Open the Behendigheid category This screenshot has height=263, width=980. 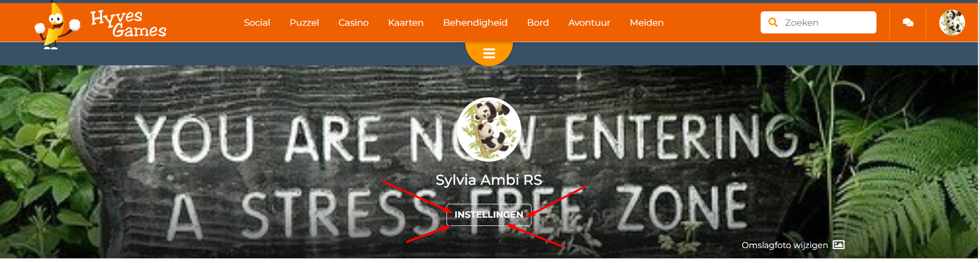coord(475,23)
